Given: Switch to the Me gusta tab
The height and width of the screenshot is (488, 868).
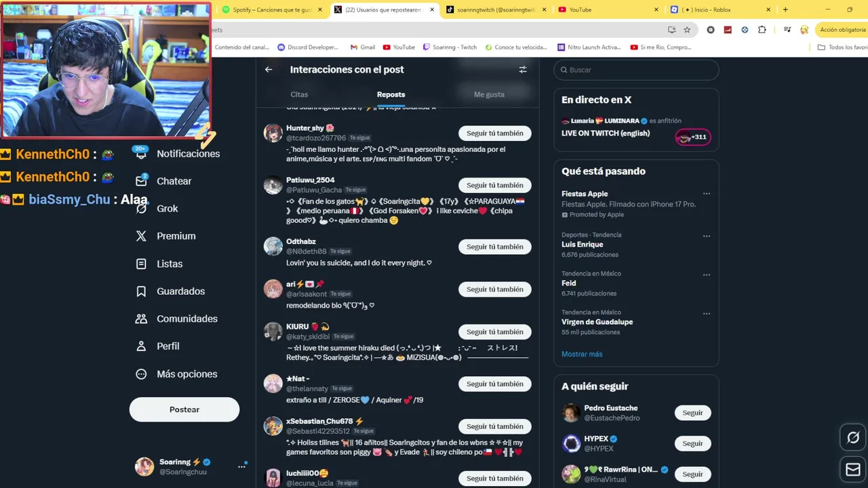Looking at the screenshot, I should click(x=489, y=94).
